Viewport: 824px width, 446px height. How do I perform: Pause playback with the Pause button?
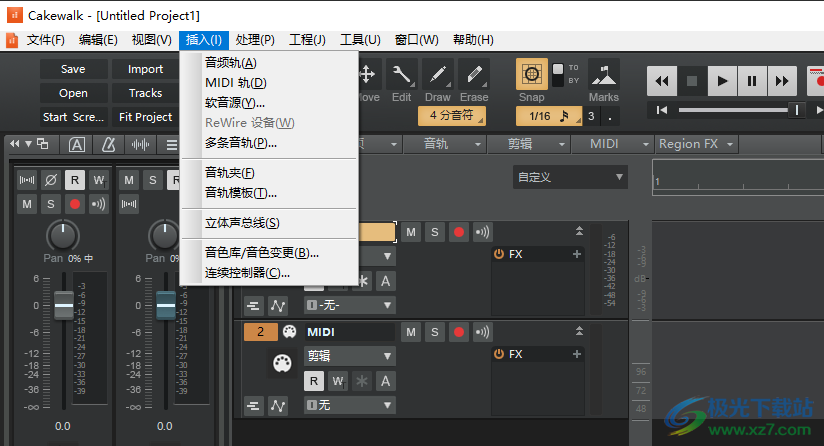(x=752, y=81)
